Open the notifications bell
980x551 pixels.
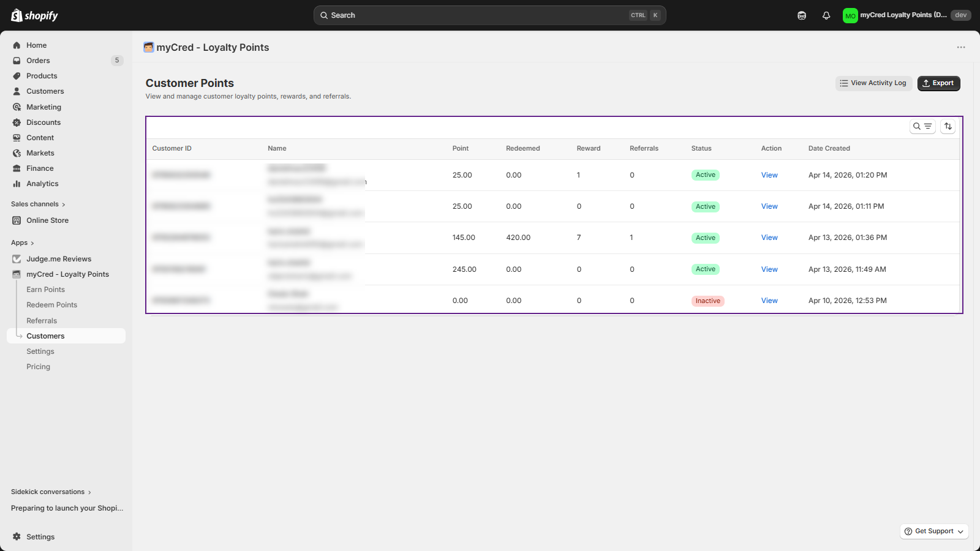(826, 15)
